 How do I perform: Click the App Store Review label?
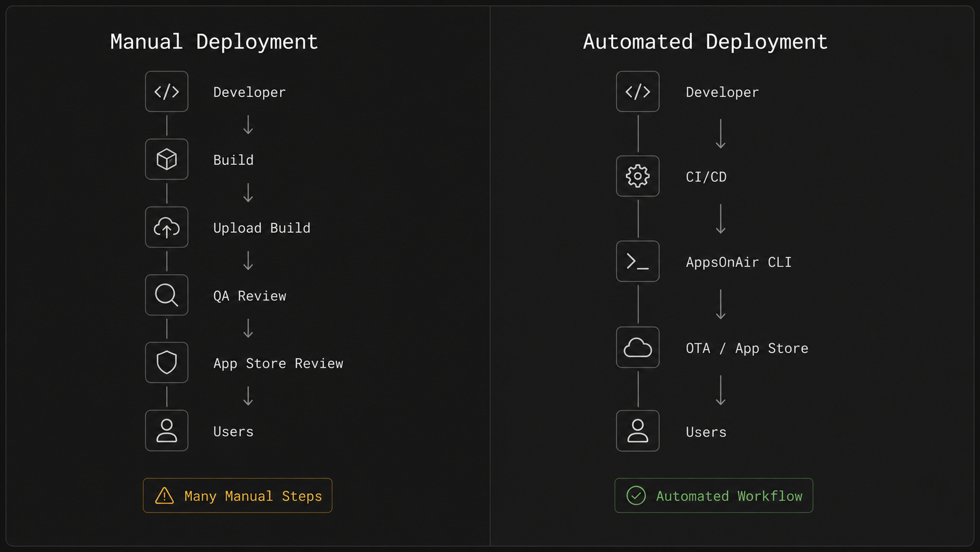click(x=278, y=364)
